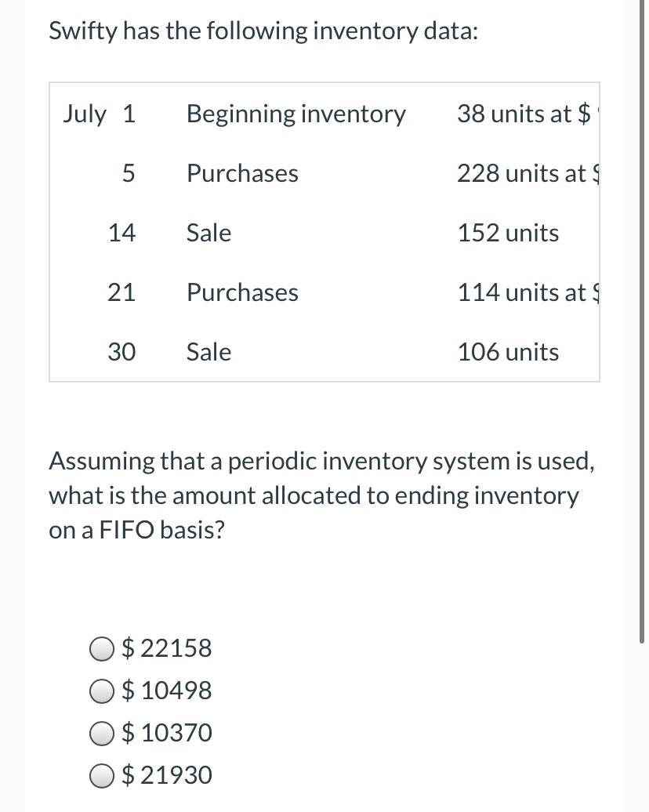
Task: Click the 152 units sale quantity
Action: (x=508, y=233)
